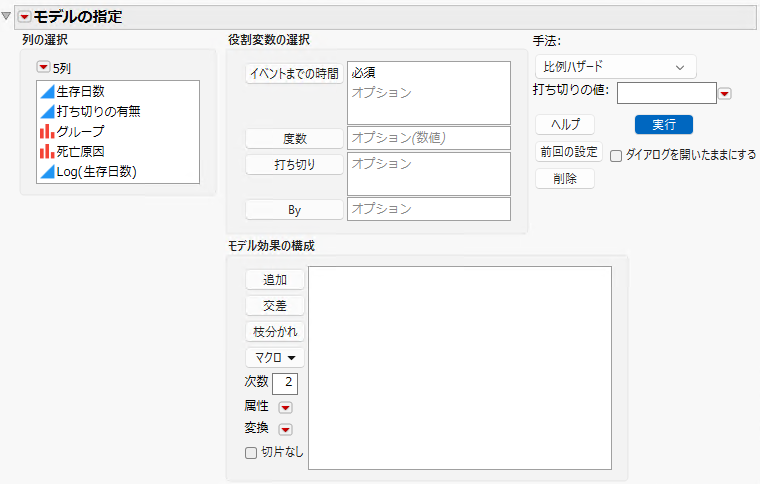Image resolution: width=760 pixels, height=484 pixels.
Task: Click the continuous icon of 生存日数
Action: [x=48, y=92]
